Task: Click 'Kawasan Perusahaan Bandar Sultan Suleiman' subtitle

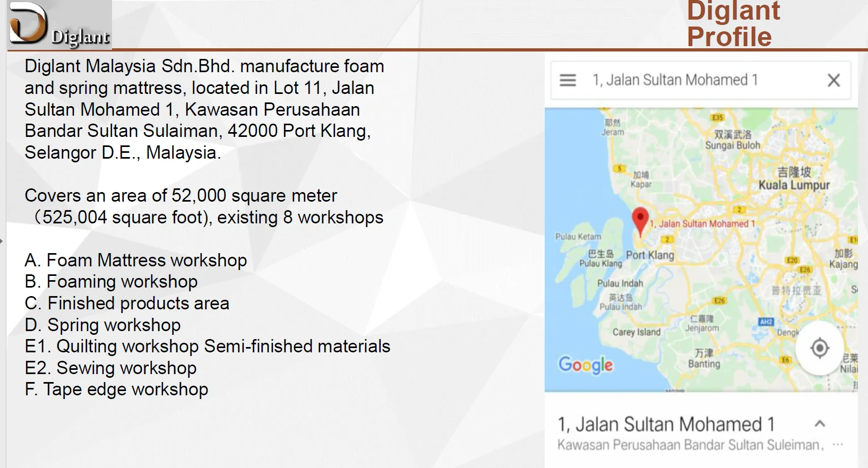Action: 690,445
